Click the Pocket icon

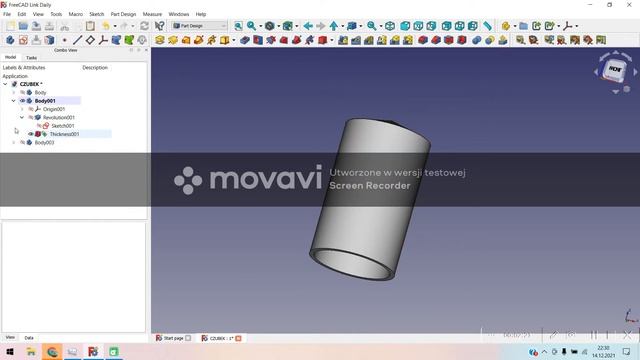coord(244,40)
